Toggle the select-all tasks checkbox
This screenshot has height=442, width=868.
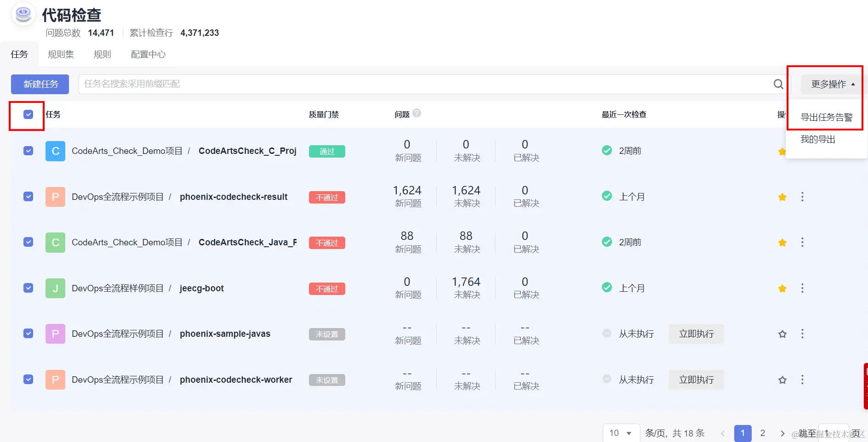28,114
